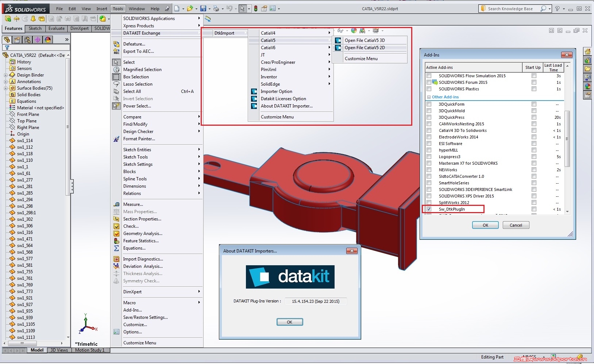The image size is (594, 364).
Task: Uncheck the Sw_DtkPlugIn active checkbox
Action: 429,209
